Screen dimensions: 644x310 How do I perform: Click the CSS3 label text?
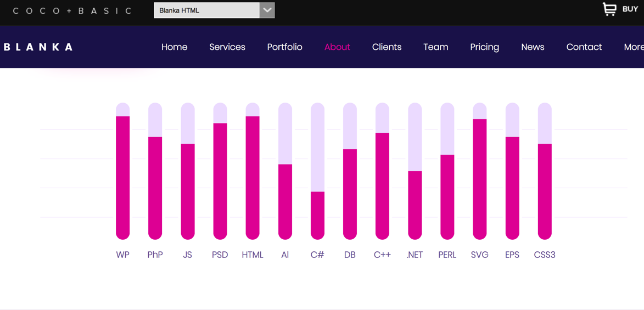(545, 255)
